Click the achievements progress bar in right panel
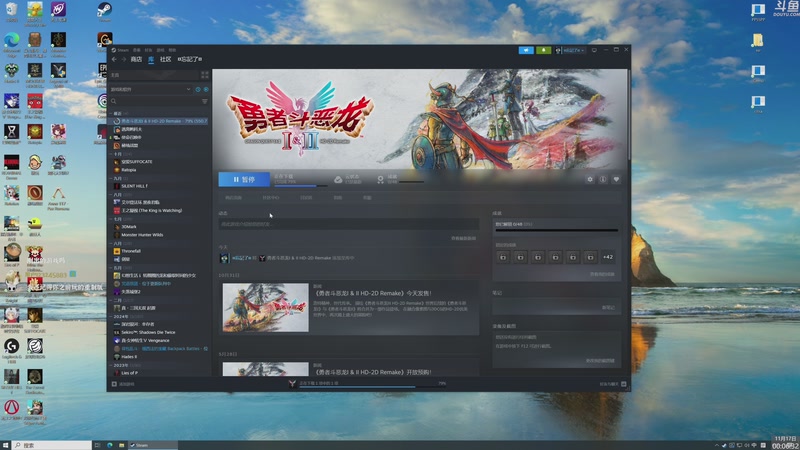This screenshot has width=800, height=450. pyautogui.click(x=557, y=230)
